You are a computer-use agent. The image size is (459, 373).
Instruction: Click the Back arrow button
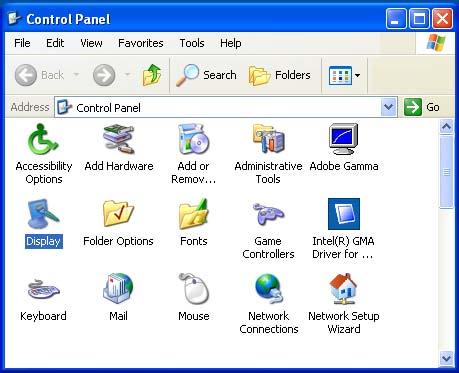point(39,75)
